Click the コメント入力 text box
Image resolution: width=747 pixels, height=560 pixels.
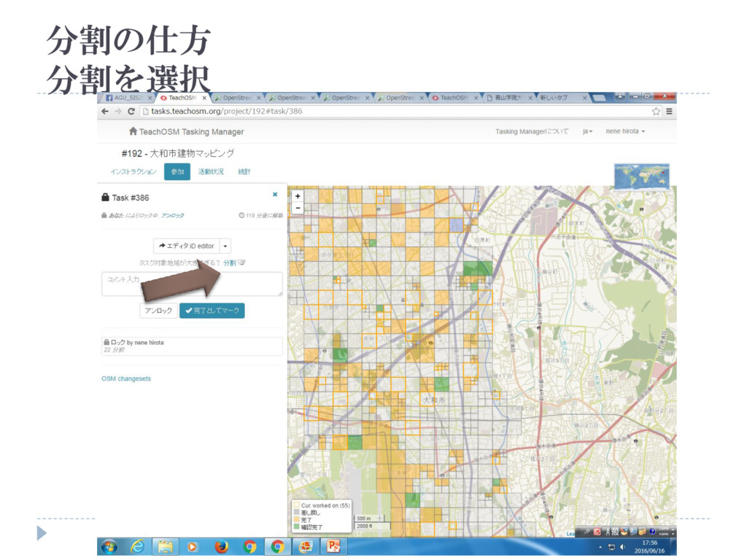pos(192,284)
